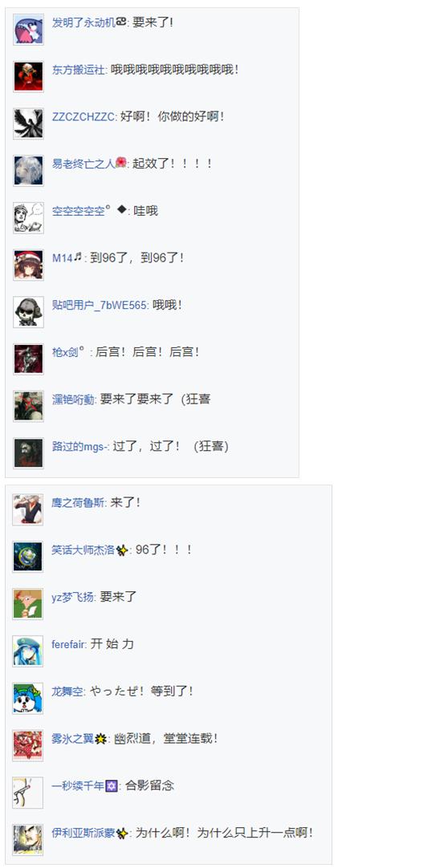The height and width of the screenshot is (868, 448).
Task: Open 东方搬运社 red avatar image
Action: point(28,76)
